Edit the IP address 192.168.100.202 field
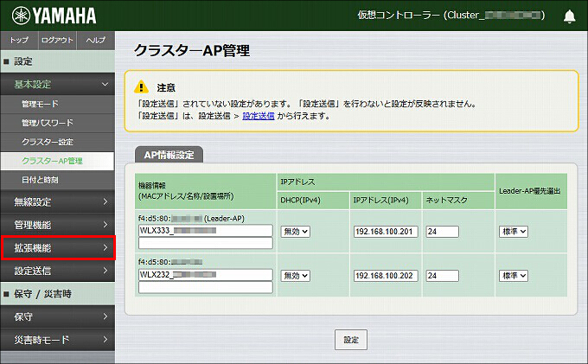Image resolution: width=588 pixels, height=364 pixels. (x=386, y=276)
